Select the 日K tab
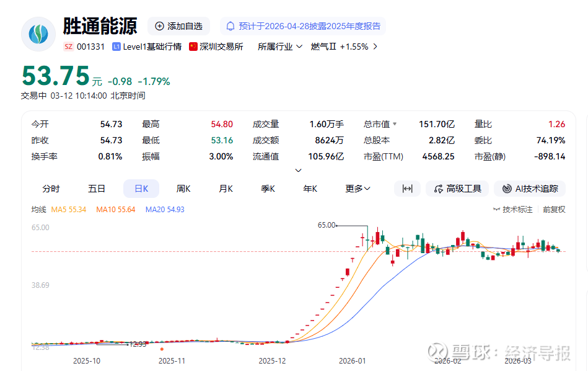The image size is (588, 371). [141, 189]
